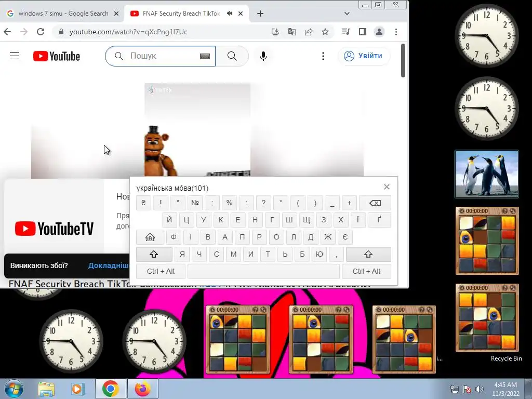532x399 pixels.
Task: Click the FNAF video player area
Action: click(197, 130)
